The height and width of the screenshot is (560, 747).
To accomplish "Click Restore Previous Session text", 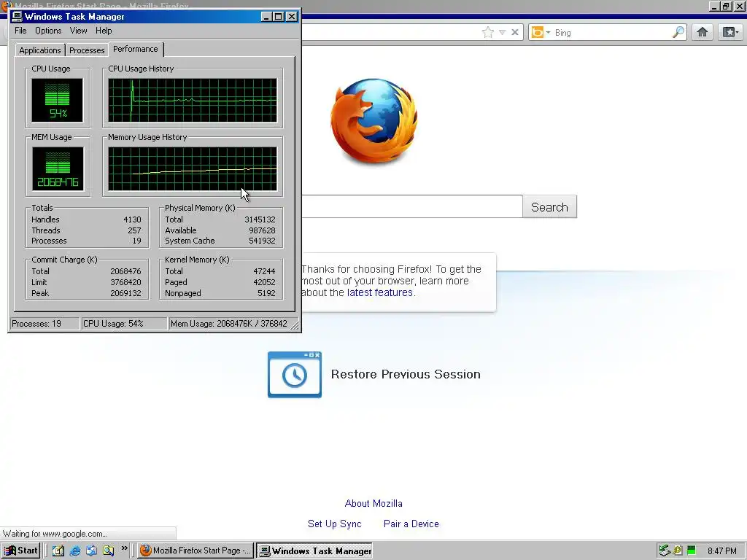I will pos(406,374).
